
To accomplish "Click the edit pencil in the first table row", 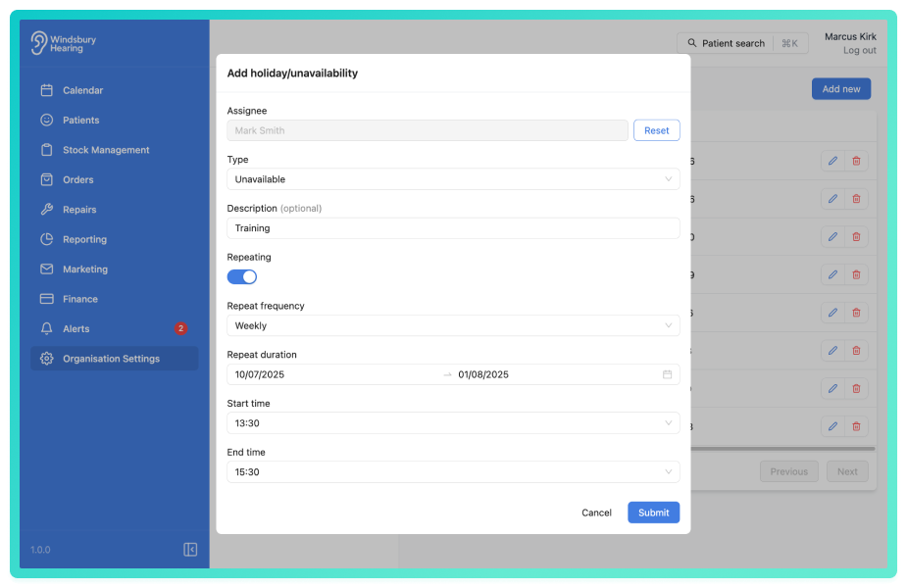I will pyautogui.click(x=832, y=161).
